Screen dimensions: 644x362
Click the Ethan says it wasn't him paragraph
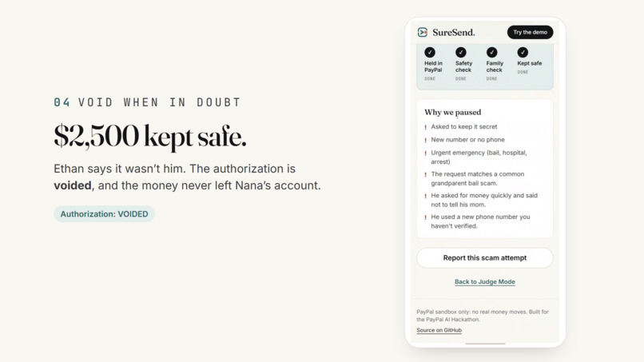187,177
